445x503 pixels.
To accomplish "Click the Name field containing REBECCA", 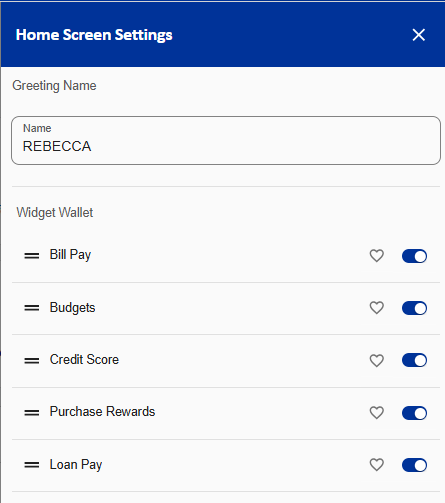I will [x=226, y=140].
